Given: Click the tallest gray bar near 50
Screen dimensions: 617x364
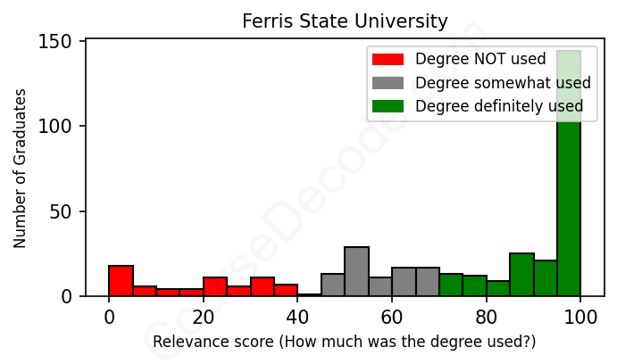Looking at the screenshot, I should click(356, 272).
